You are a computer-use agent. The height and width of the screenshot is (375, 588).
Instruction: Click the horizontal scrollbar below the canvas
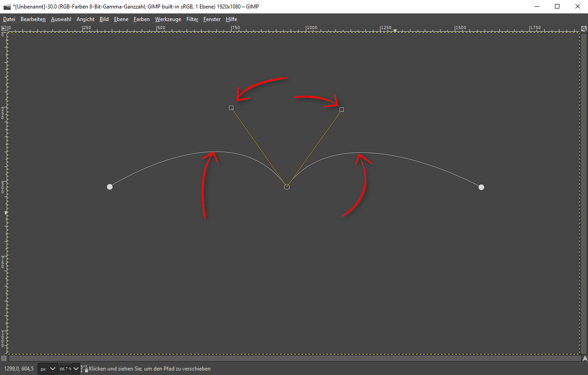294,358
